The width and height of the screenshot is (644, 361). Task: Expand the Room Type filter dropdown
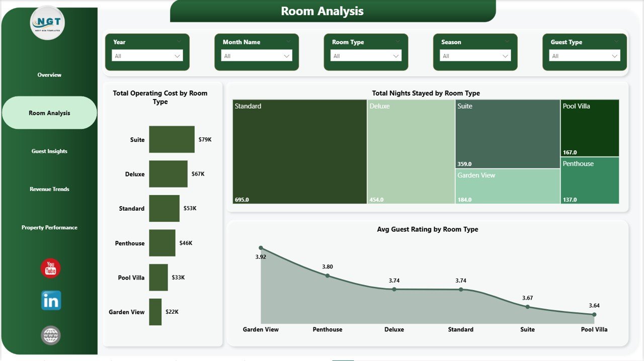point(366,56)
